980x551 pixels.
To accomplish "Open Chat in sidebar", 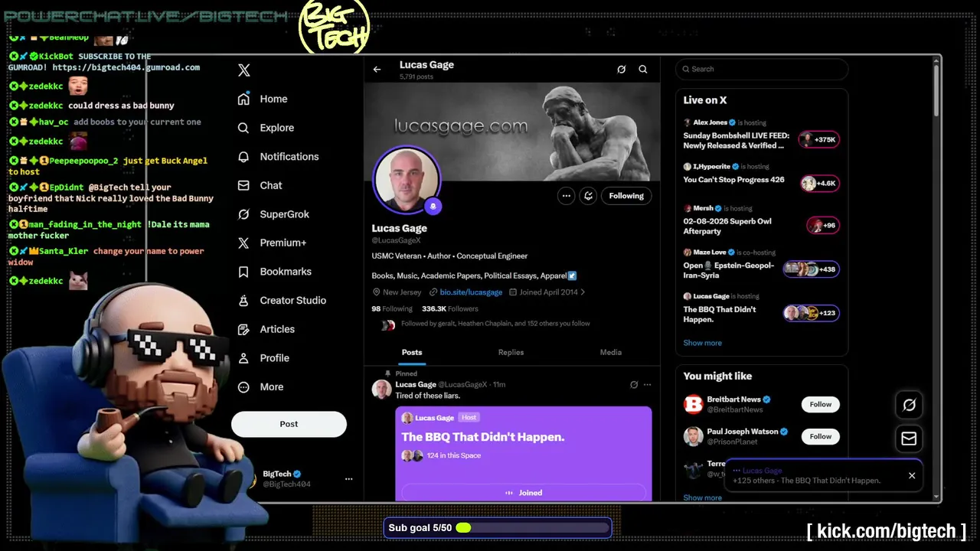I will [x=260, y=185].
